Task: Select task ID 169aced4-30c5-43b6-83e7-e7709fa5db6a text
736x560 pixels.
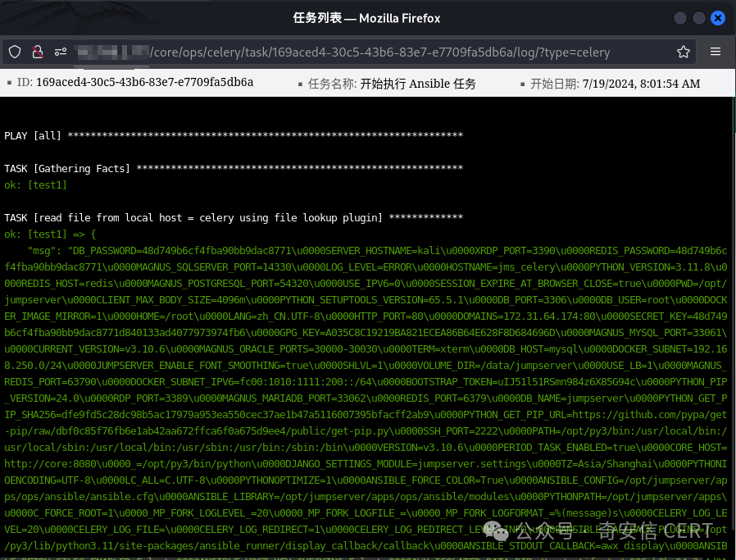Action: [x=144, y=82]
